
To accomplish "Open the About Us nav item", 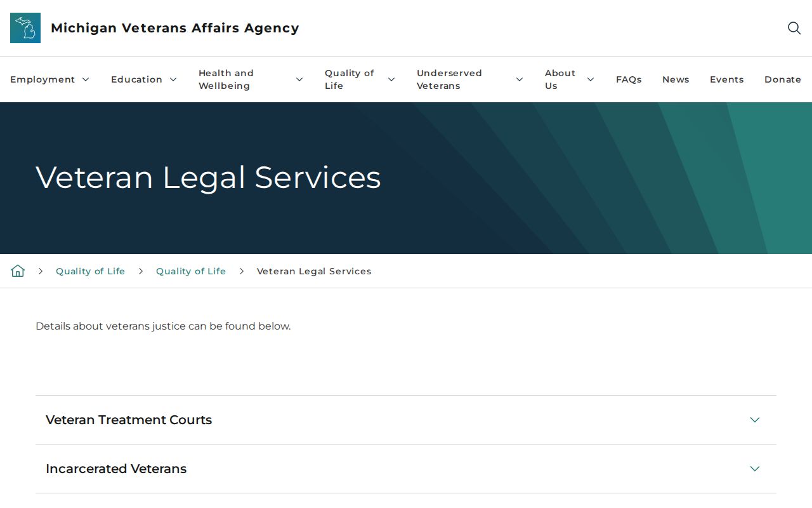I will [x=560, y=79].
